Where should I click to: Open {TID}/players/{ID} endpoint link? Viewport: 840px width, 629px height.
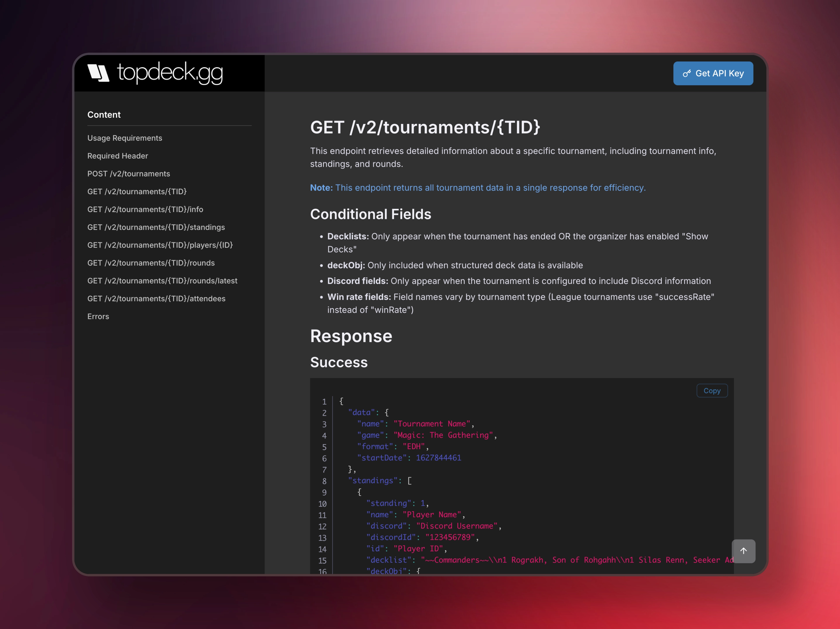point(160,245)
